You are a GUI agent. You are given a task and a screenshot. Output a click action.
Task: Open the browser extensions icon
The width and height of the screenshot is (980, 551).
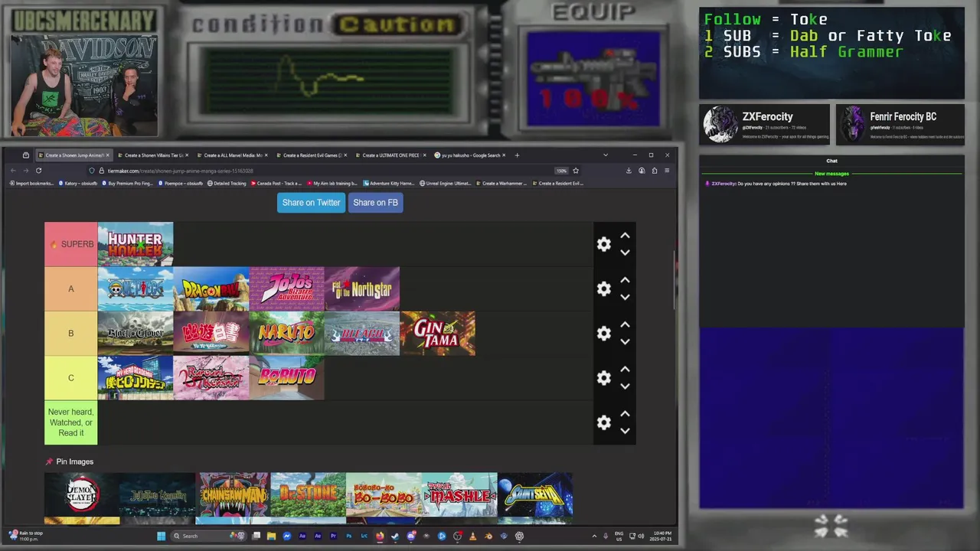pos(654,171)
